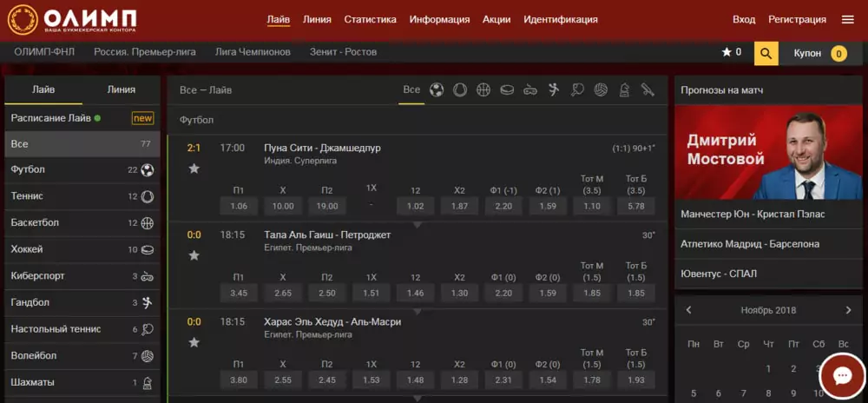Switch to the Линия tab in the sidebar
The width and height of the screenshot is (868, 403).
122,89
